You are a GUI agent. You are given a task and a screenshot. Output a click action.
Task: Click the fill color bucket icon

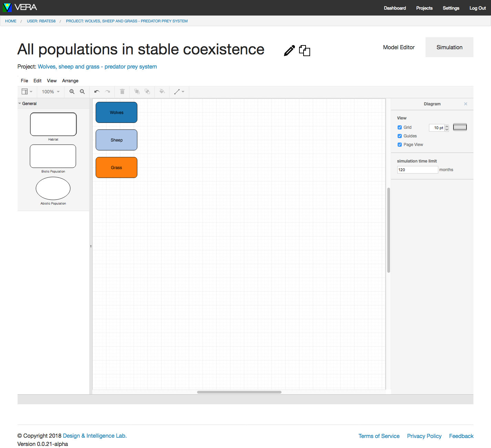click(x=162, y=92)
